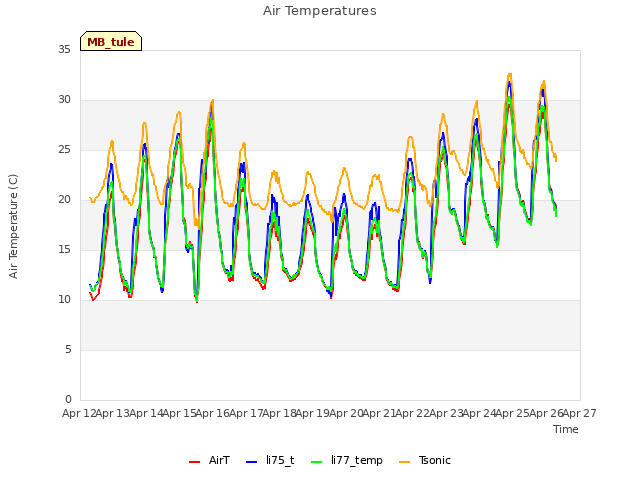Click the Apr 12 x-axis tick label

(x=79, y=413)
